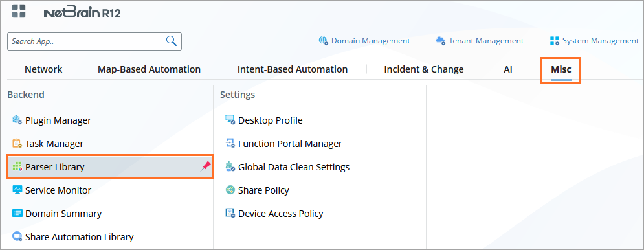
Task: Click the Desktop Profile icon
Action: 230,120
